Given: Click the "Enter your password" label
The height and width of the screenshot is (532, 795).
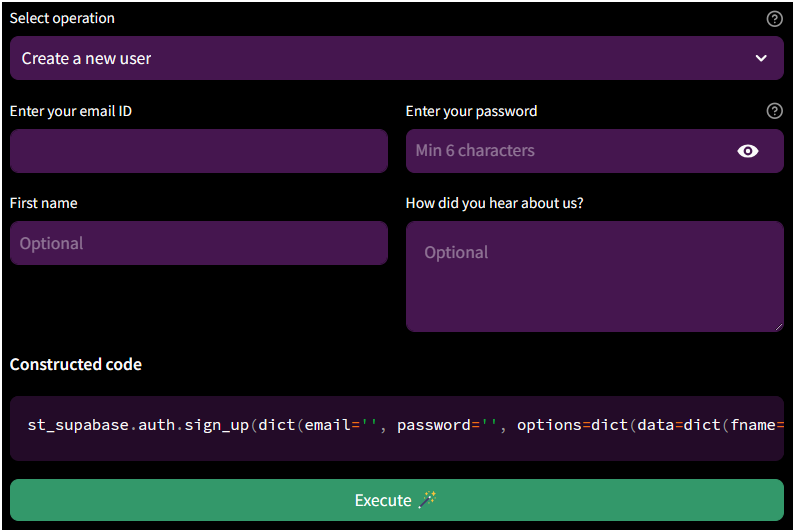Looking at the screenshot, I should [x=471, y=111].
